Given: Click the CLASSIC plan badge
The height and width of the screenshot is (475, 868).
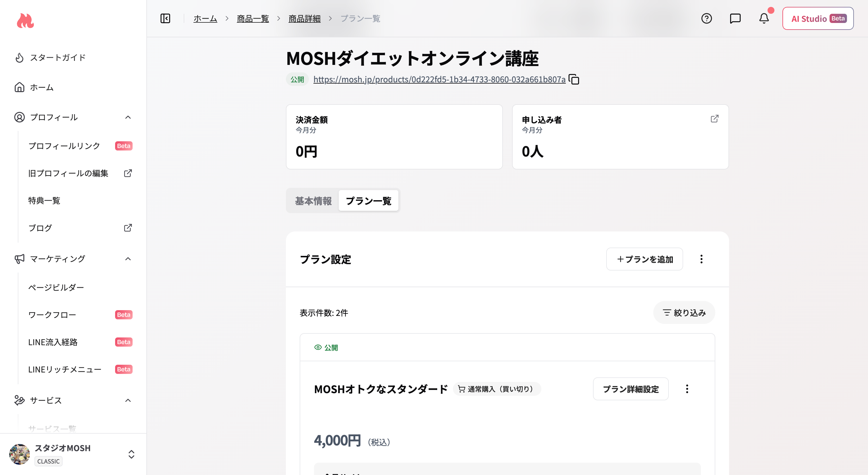Looking at the screenshot, I should 49,461.
